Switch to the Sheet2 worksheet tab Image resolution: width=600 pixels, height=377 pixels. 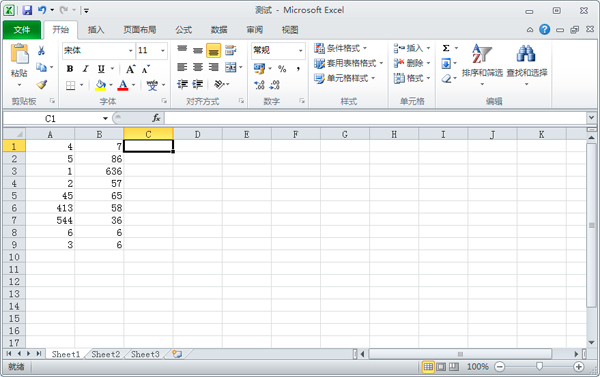[x=106, y=354]
